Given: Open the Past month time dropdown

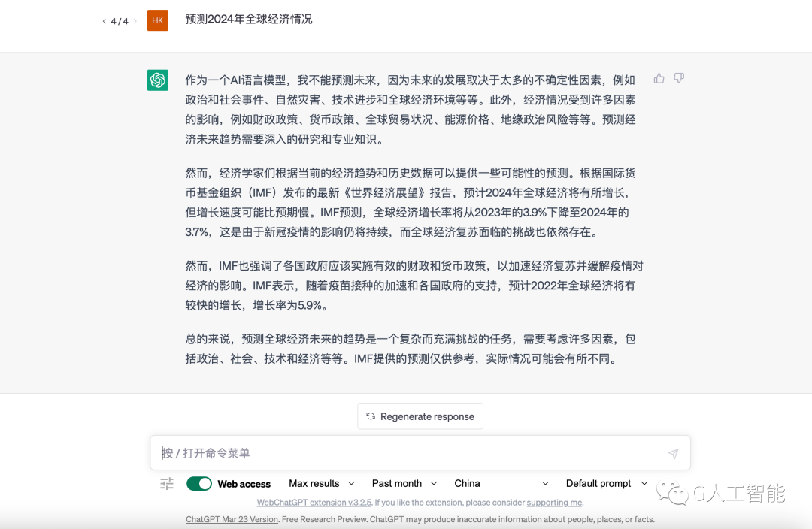Looking at the screenshot, I should click(404, 483).
